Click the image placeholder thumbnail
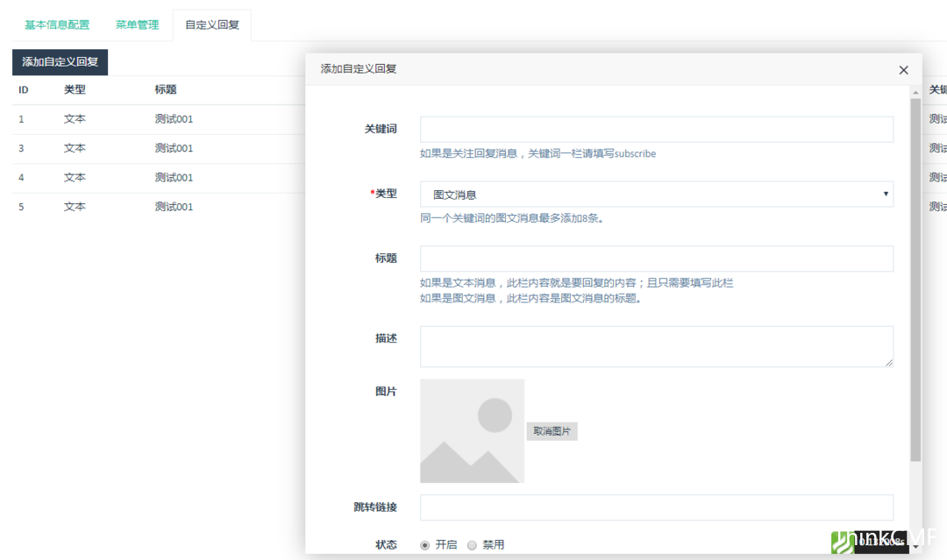This screenshot has width=947, height=560. (x=473, y=431)
